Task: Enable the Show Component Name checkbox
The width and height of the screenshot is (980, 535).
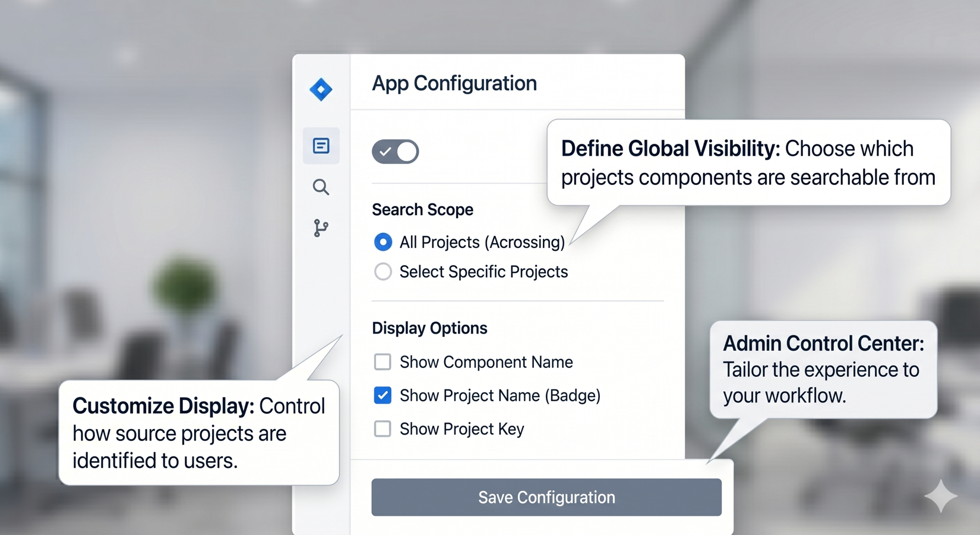Action: (x=382, y=362)
